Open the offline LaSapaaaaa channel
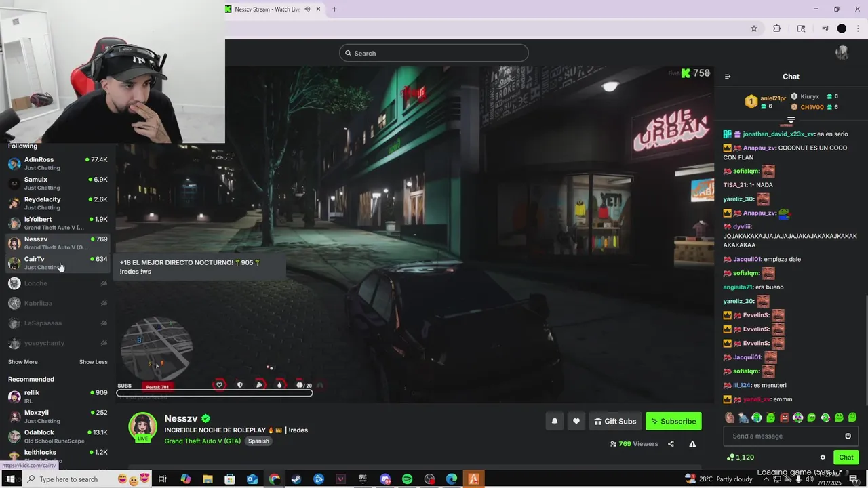The height and width of the screenshot is (488, 868). 58,323
